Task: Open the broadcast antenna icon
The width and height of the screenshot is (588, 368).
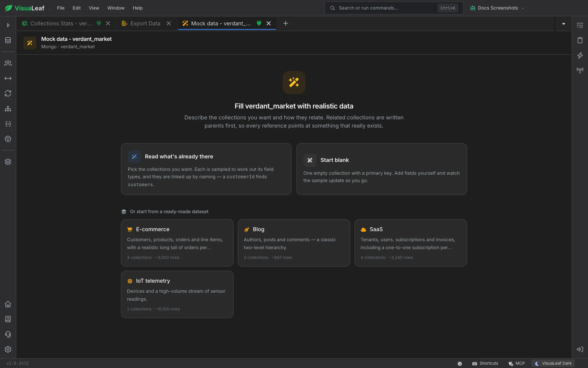Action: pos(580,70)
